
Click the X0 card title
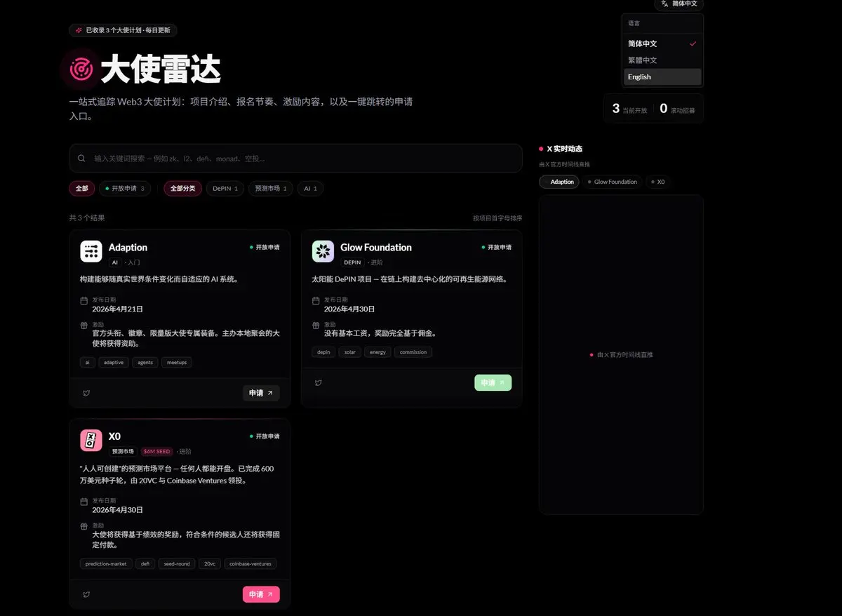pyautogui.click(x=114, y=436)
